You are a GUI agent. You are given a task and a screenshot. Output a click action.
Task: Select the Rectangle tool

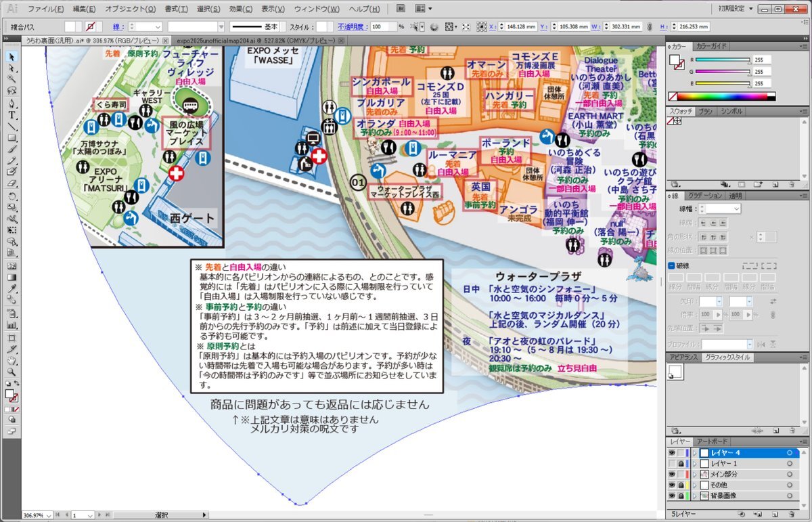(12, 138)
